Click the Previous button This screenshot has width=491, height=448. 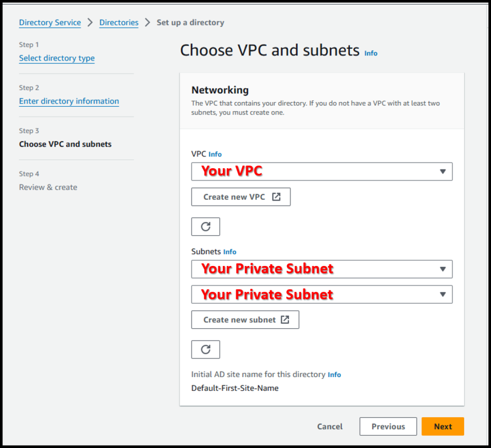pyautogui.click(x=388, y=426)
